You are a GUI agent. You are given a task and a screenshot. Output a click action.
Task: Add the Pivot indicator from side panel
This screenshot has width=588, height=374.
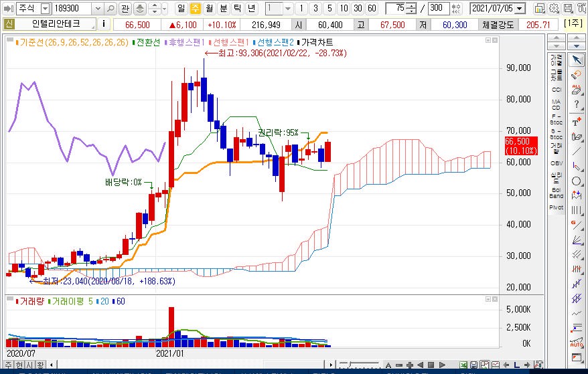(x=557, y=207)
